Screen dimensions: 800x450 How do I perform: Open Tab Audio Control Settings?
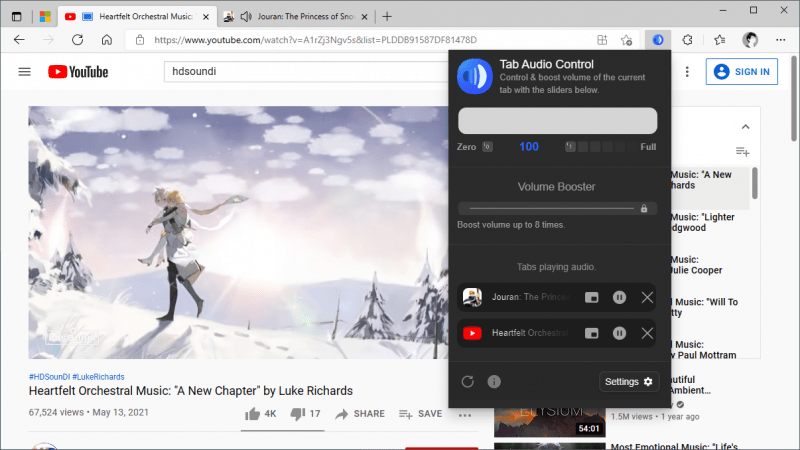coord(629,382)
